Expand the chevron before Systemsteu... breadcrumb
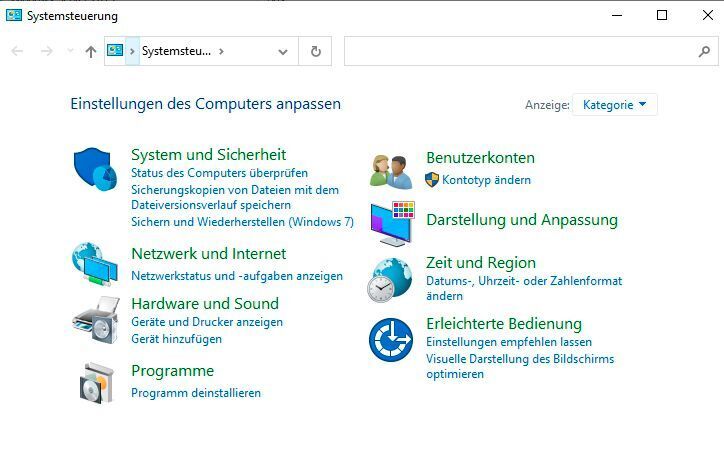The image size is (724, 466). (x=132, y=51)
